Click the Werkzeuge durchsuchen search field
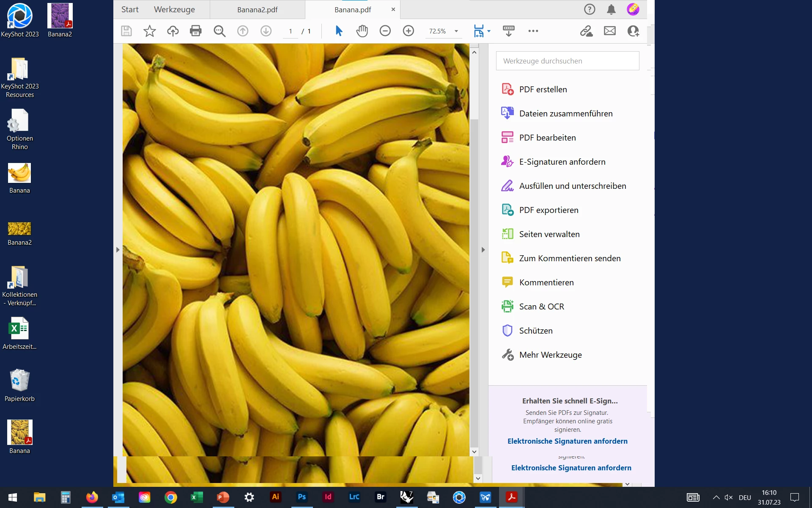The height and width of the screenshot is (508, 812). tap(567, 61)
